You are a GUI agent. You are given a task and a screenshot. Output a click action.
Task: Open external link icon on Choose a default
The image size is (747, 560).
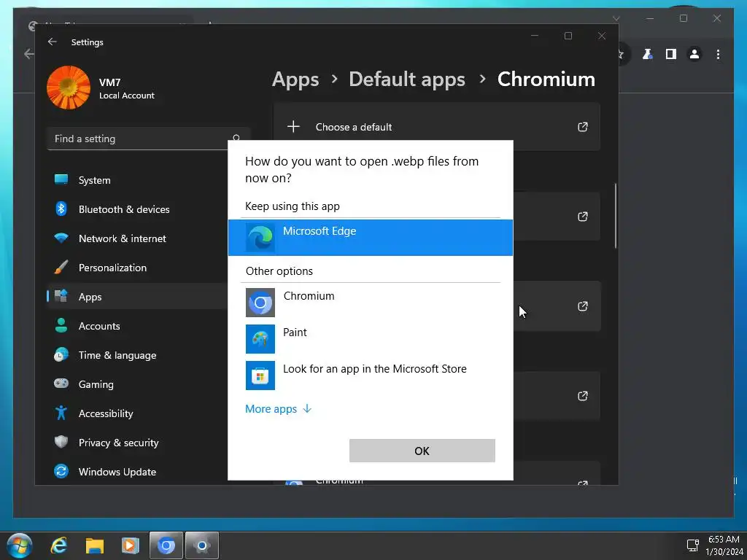pos(583,127)
